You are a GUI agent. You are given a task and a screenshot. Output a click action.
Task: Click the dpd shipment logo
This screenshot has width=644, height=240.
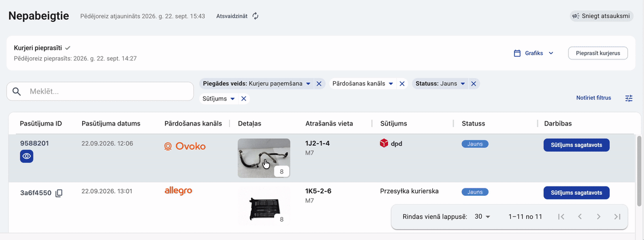pyautogui.click(x=391, y=143)
